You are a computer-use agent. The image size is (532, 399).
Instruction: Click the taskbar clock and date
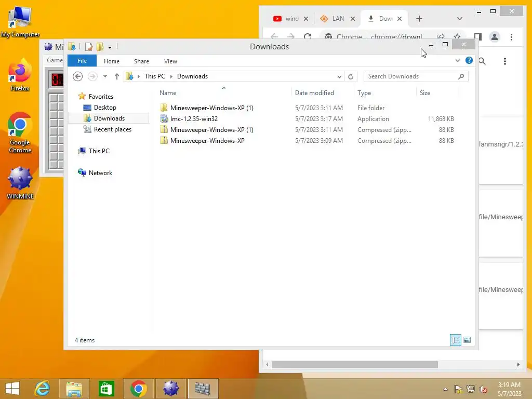tap(509, 389)
